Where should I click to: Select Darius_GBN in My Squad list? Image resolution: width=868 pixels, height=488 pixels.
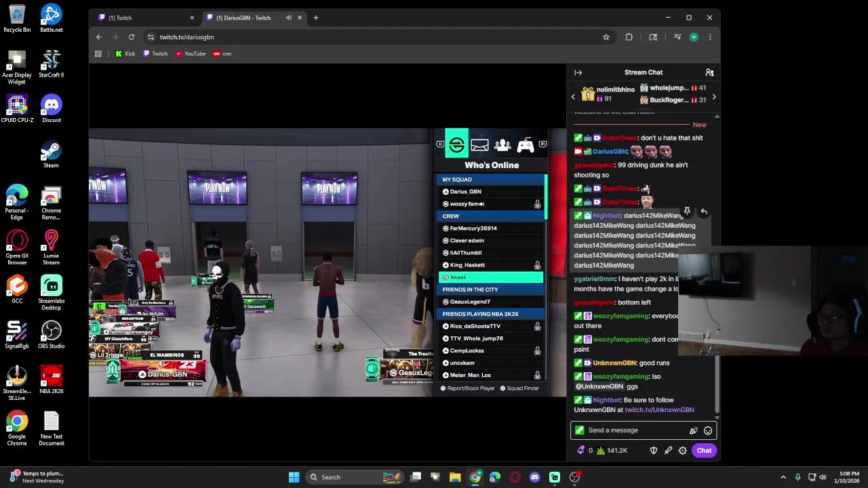(491, 192)
